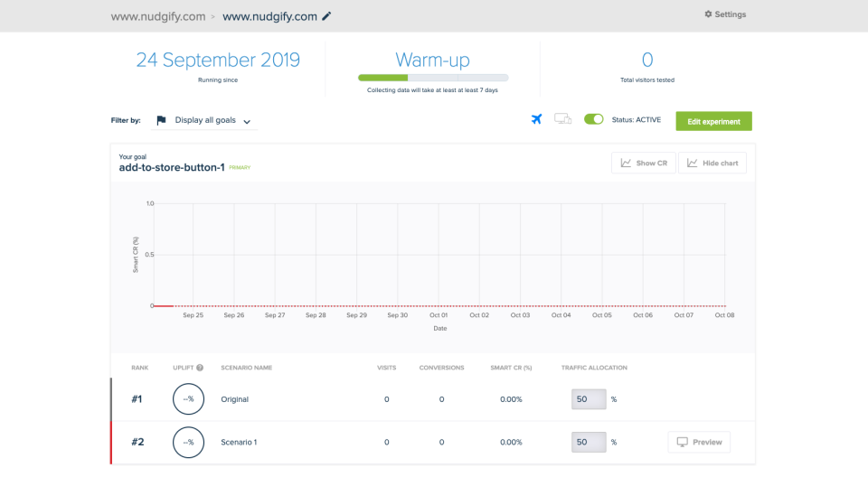Click the flag icon in the goals filter
Screen dimensions: 868x477
point(161,120)
